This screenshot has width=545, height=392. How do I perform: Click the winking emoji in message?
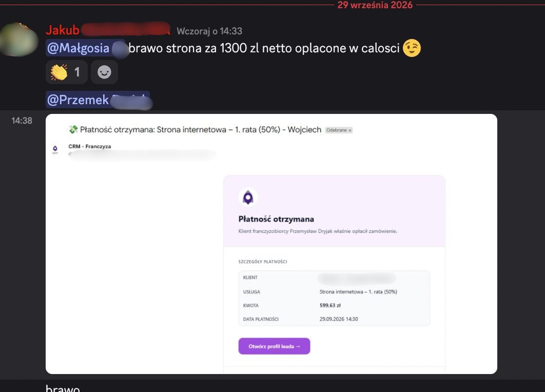[412, 48]
